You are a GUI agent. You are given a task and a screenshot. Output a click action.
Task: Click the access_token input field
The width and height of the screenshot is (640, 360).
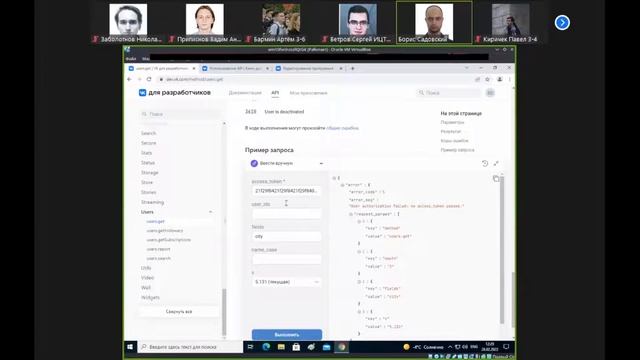(x=287, y=191)
